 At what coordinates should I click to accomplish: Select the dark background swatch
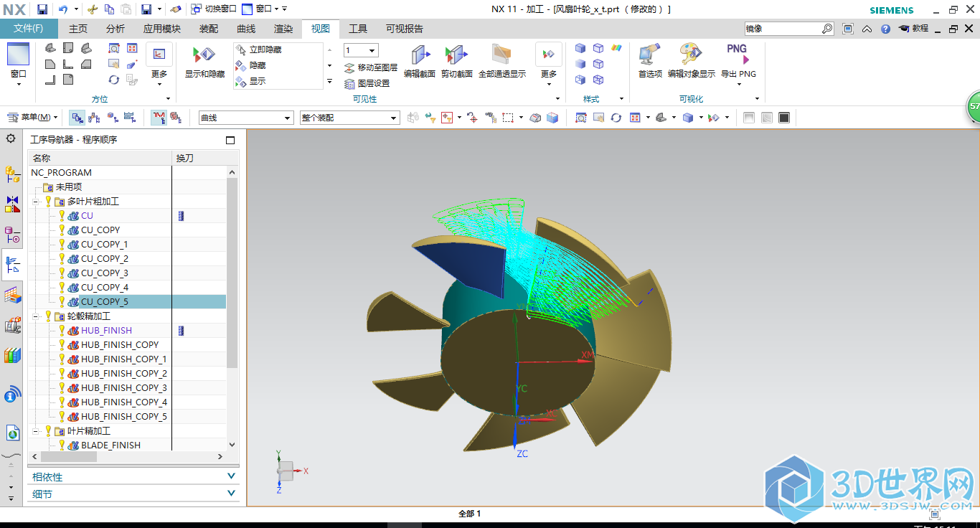[x=784, y=118]
